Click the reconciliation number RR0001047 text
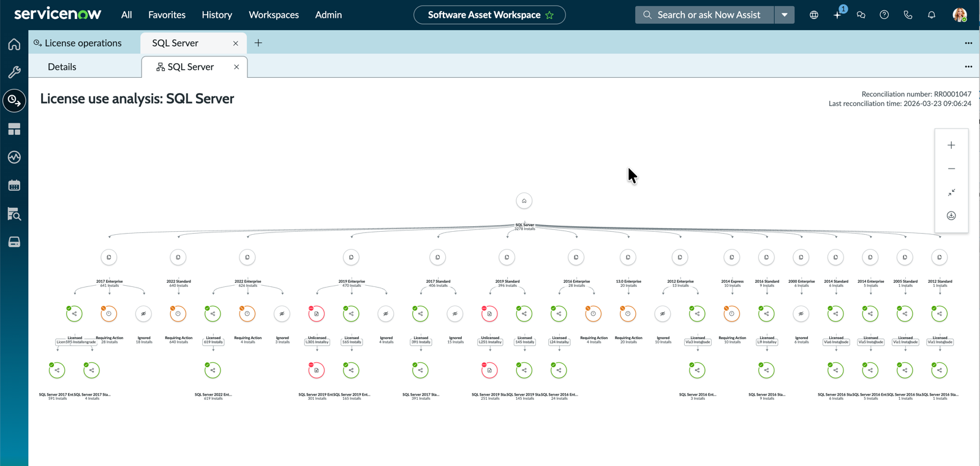This screenshot has width=980, height=466. point(952,94)
